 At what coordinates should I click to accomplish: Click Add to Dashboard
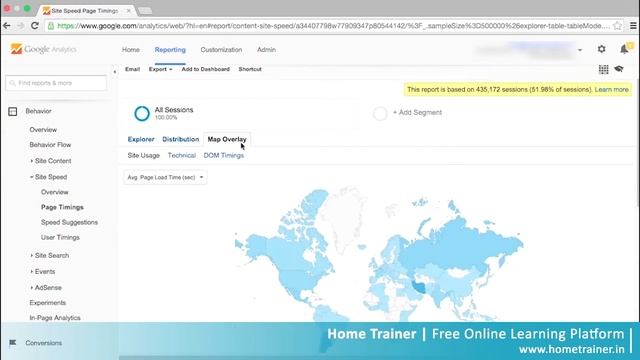pyautogui.click(x=206, y=69)
